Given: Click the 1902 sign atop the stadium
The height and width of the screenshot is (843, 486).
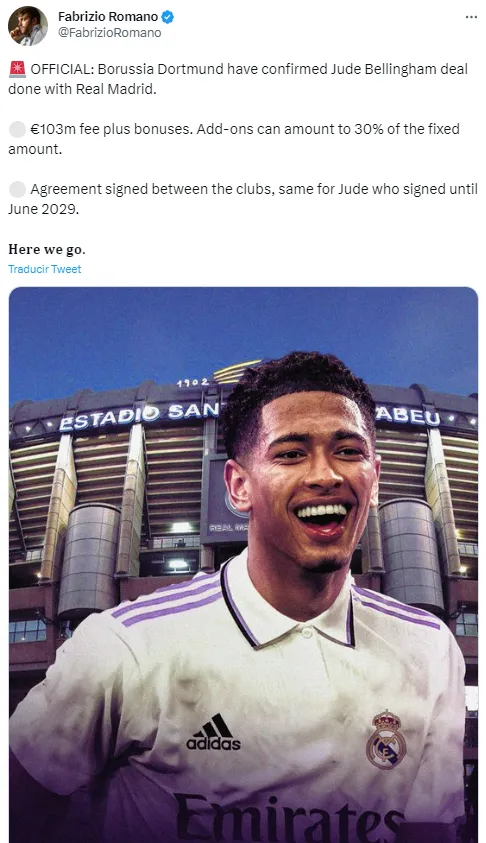Looking at the screenshot, I should point(192,383).
